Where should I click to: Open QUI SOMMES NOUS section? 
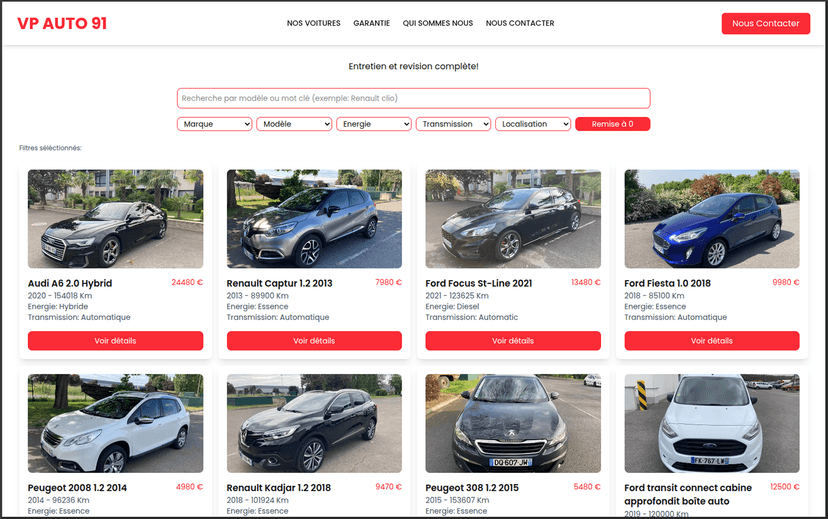437,23
